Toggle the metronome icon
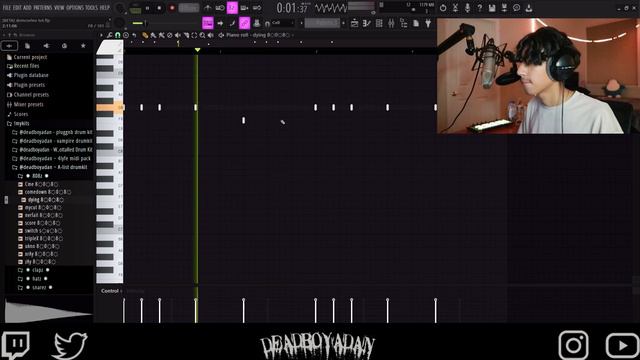Viewport: 640px width, 360px height. 208,8
